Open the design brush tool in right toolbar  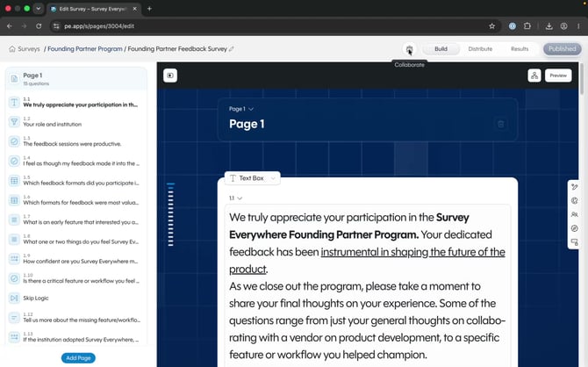click(574, 187)
